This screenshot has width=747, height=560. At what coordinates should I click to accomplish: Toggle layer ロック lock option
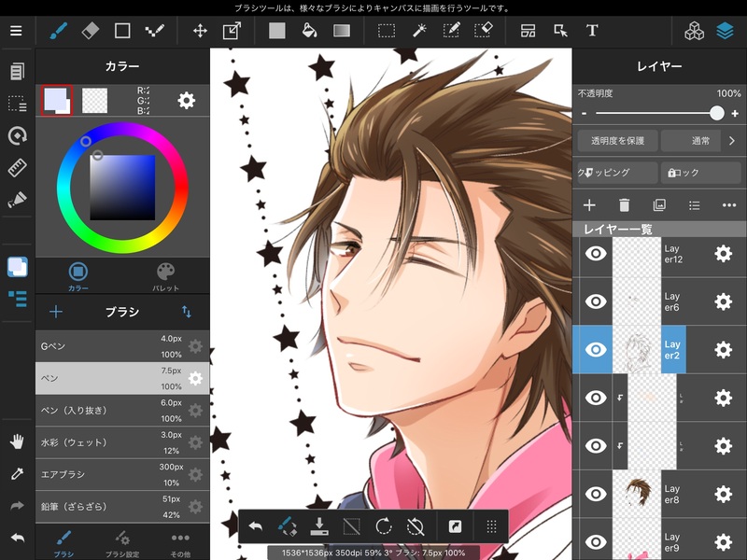(701, 173)
